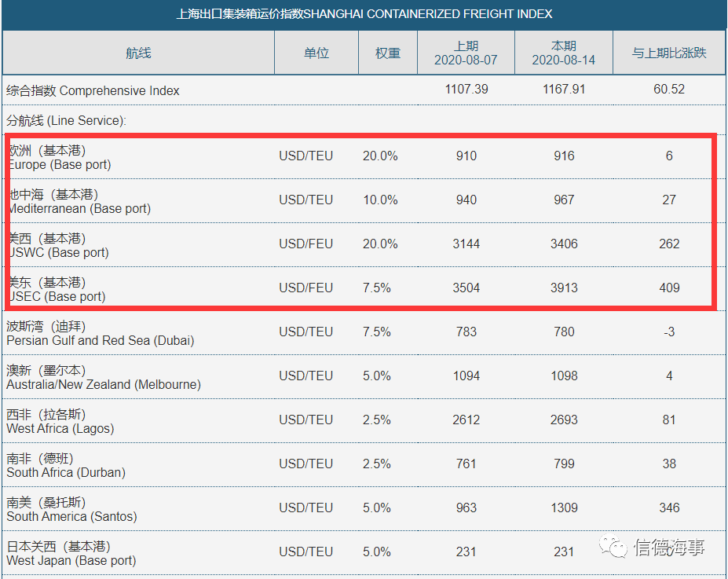Select the 权重 column header
The image size is (728, 579).
[388, 53]
